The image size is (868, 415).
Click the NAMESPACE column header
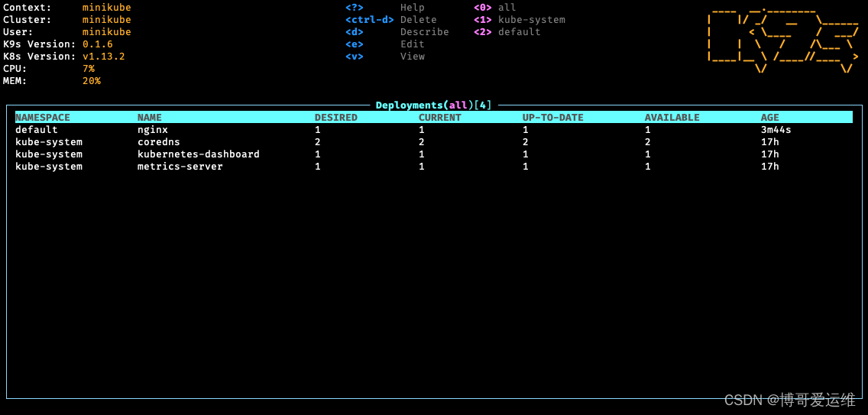click(43, 118)
